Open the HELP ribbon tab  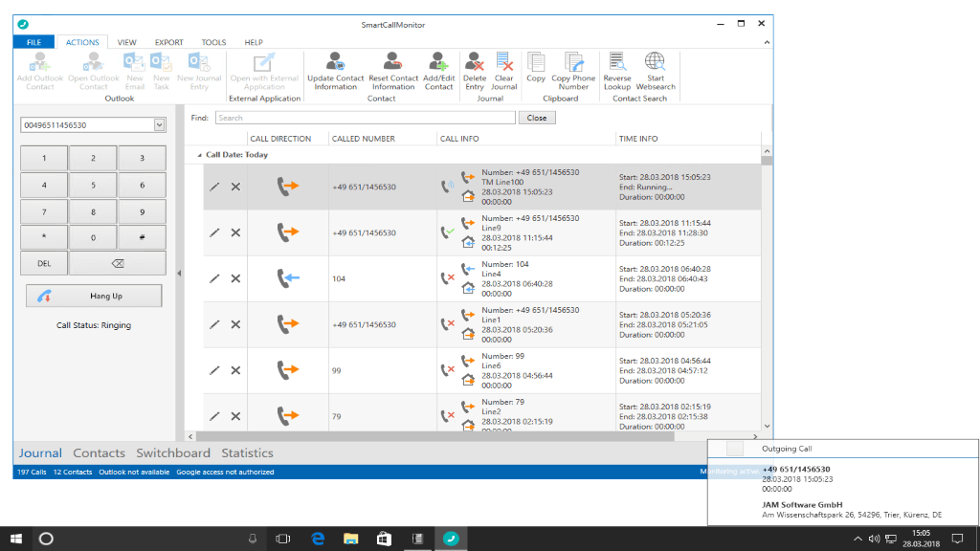tap(254, 42)
